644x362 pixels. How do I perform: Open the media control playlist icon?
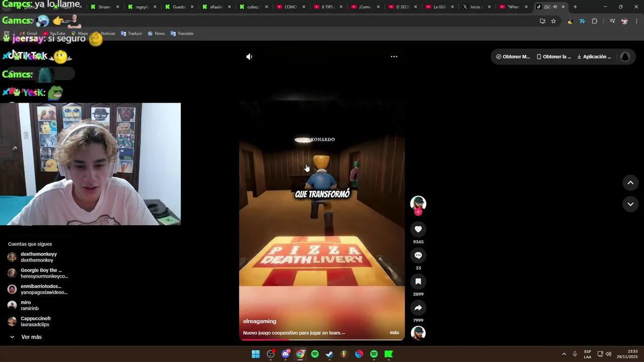tap(612, 21)
